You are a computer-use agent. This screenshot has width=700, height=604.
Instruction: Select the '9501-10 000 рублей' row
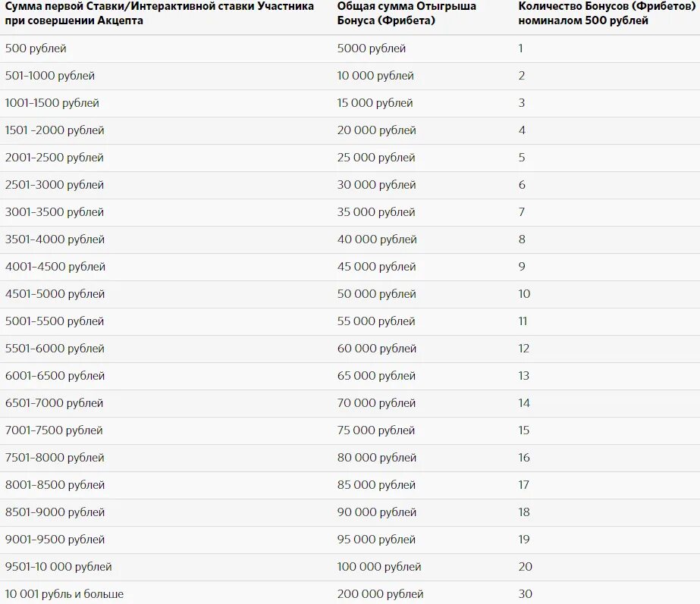pyautogui.click(x=350, y=567)
